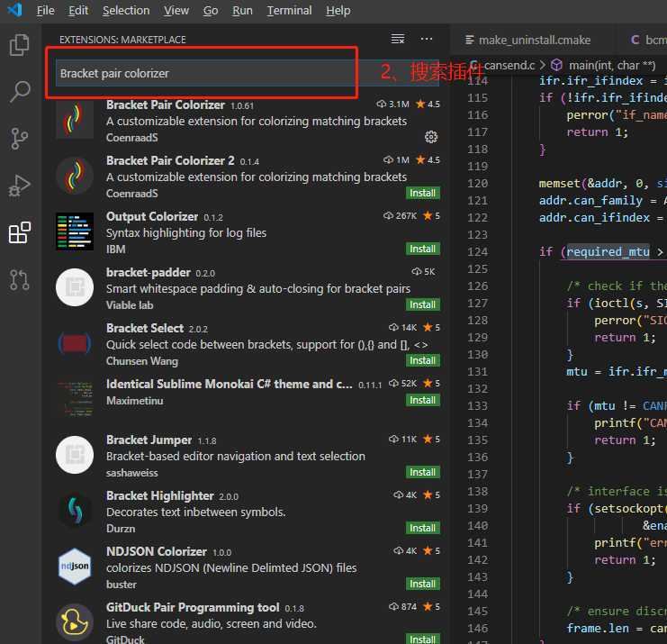Open Bracket Select extension title

[145, 328]
